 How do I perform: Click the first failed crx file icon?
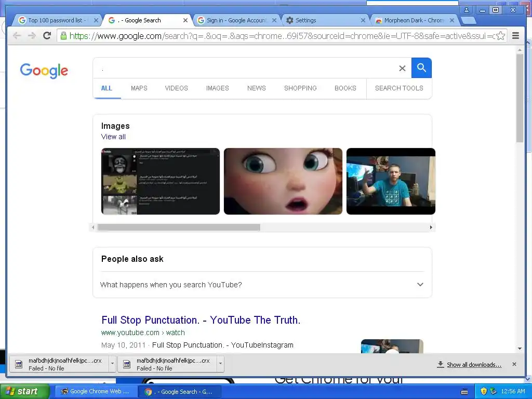pos(19,364)
